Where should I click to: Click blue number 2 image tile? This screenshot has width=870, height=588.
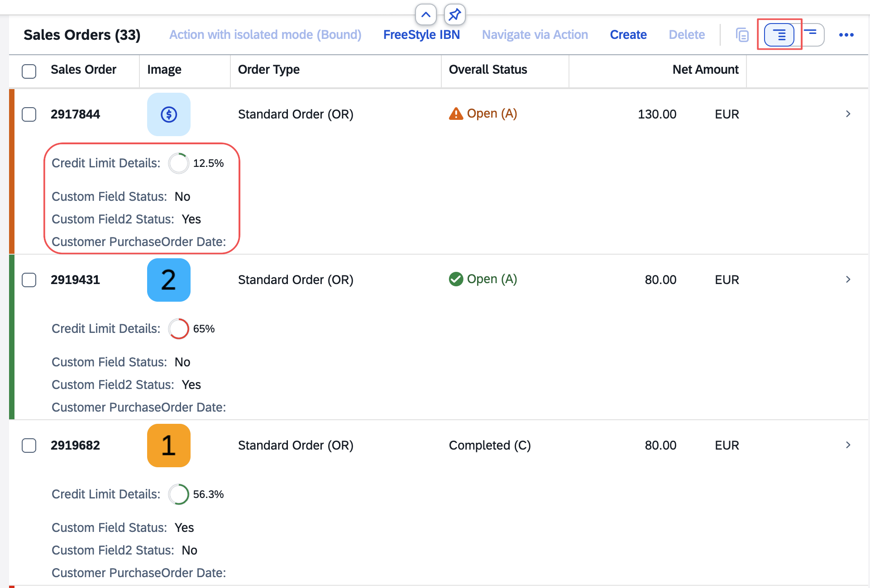point(169,280)
